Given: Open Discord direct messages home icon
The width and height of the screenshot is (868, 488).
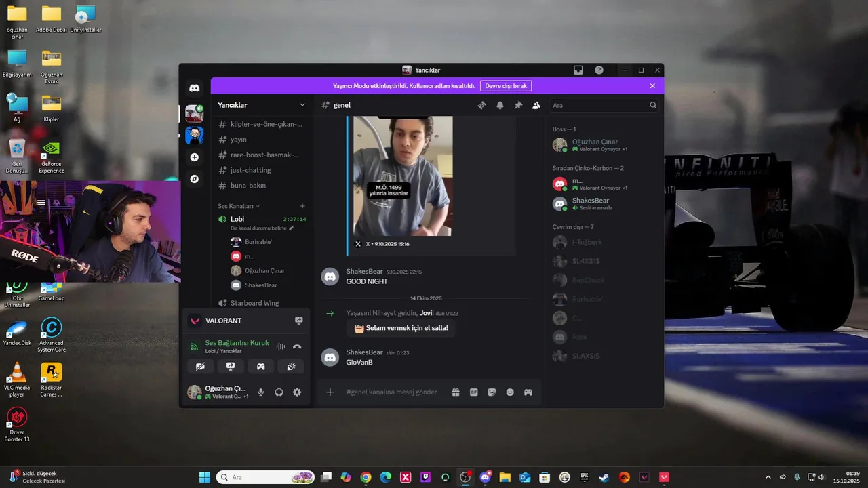Looking at the screenshot, I should pos(195,88).
